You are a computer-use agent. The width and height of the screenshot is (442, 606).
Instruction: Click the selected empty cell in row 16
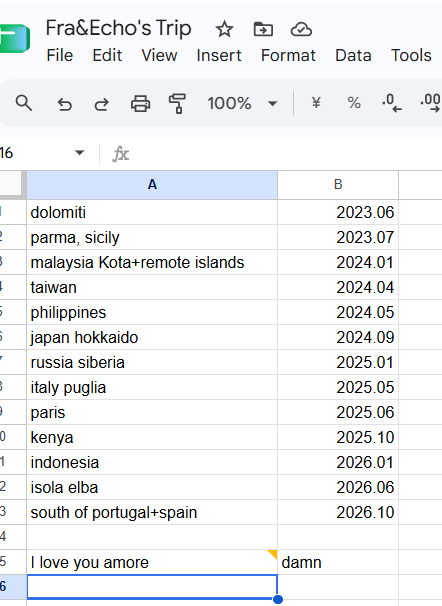[x=152, y=587]
